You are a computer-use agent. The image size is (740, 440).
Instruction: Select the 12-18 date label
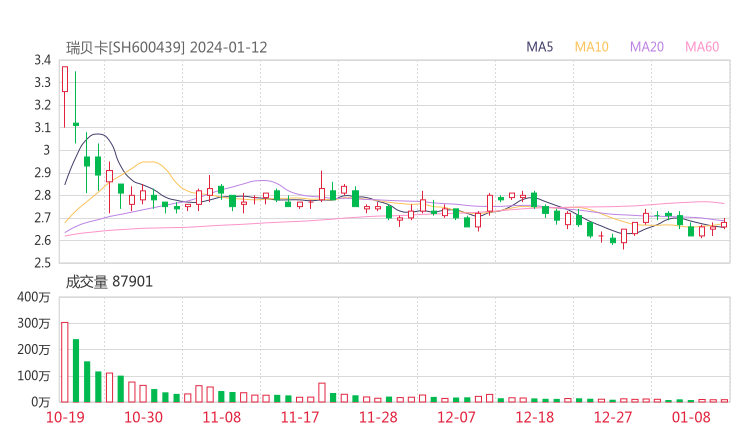(535, 417)
